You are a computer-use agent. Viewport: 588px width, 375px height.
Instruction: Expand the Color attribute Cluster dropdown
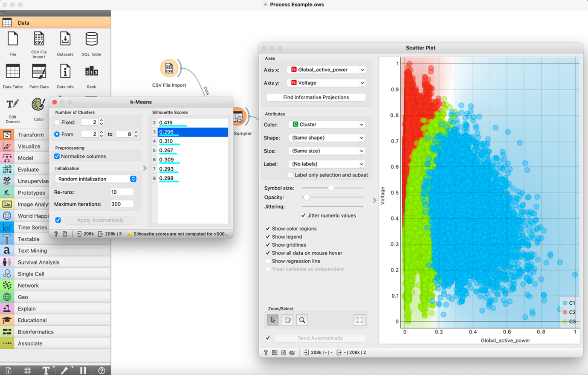[327, 125]
